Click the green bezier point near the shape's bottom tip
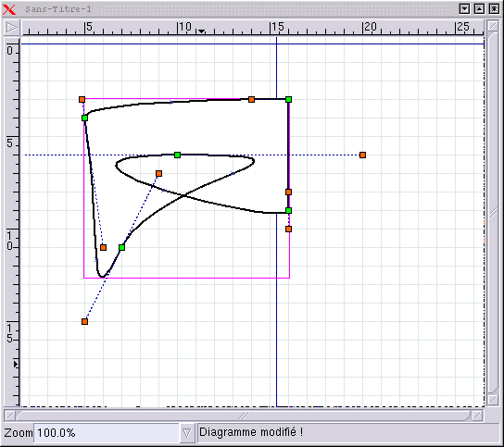The image size is (504, 447). [121, 248]
